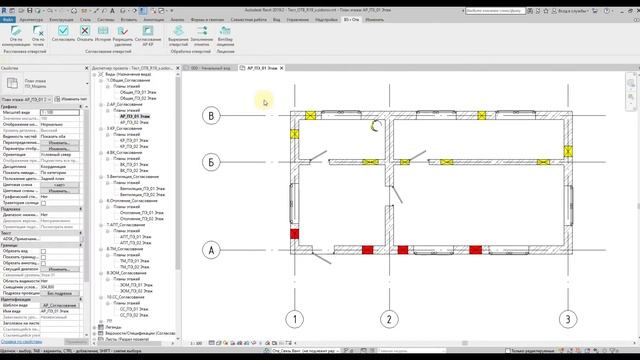Image resolution: width=640 pixels, height=360 pixels.
Task: Collapse the Подложка properties section
Action: [x=81, y=209]
